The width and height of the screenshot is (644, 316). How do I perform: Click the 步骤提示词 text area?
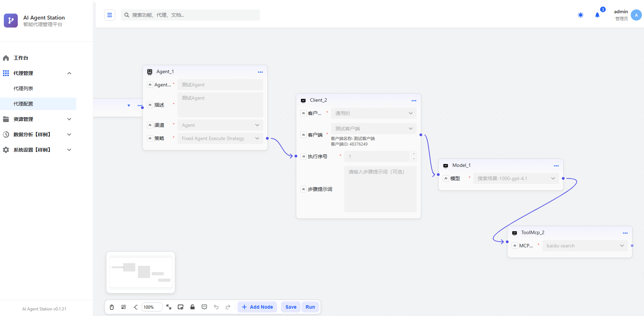pos(380,189)
